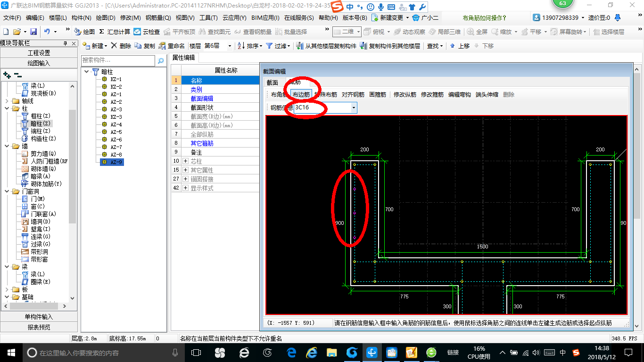Run 汇总计算 summary calculation

pos(115,32)
